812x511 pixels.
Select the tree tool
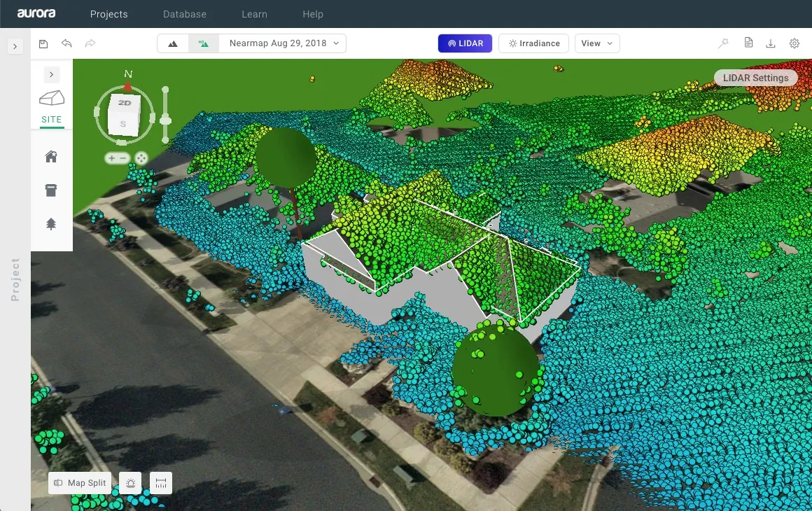click(x=51, y=224)
